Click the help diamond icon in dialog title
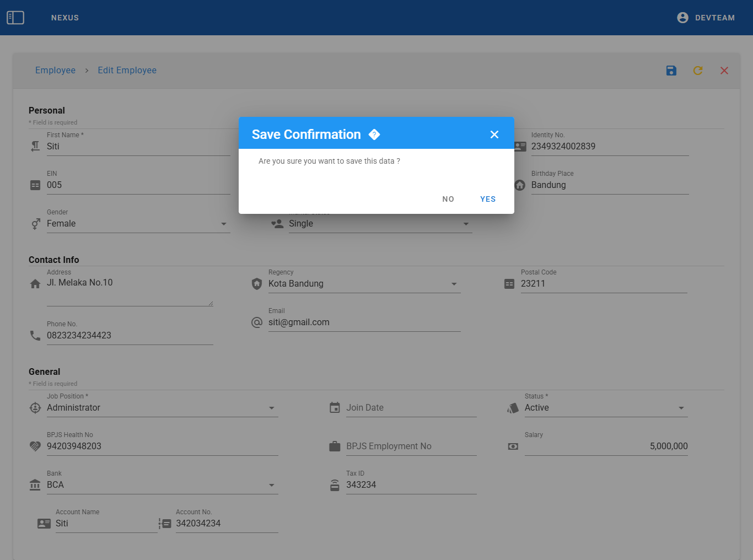 (374, 134)
